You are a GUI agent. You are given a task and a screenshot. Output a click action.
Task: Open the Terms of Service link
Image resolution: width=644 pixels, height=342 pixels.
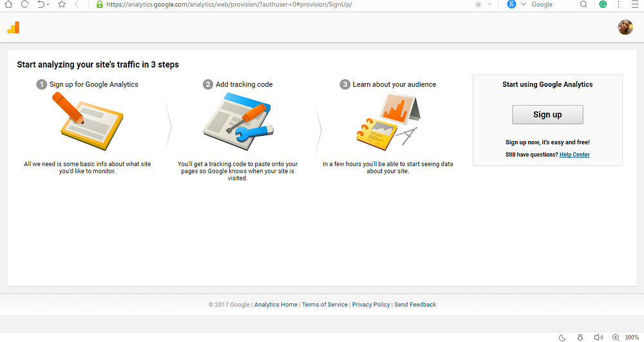click(x=325, y=305)
